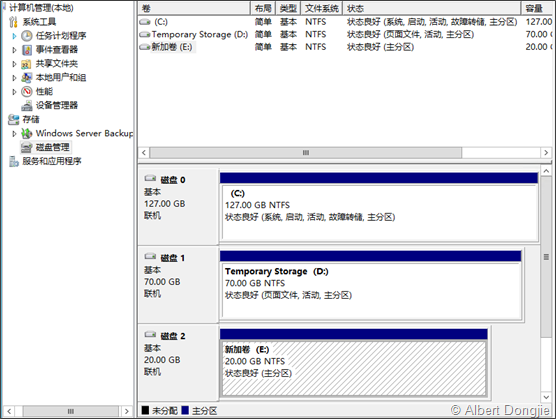Image resolution: width=556 pixels, height=419 pixels.
Task: Click the 性能 monitor icon
Action: click(x=27, y=91)
